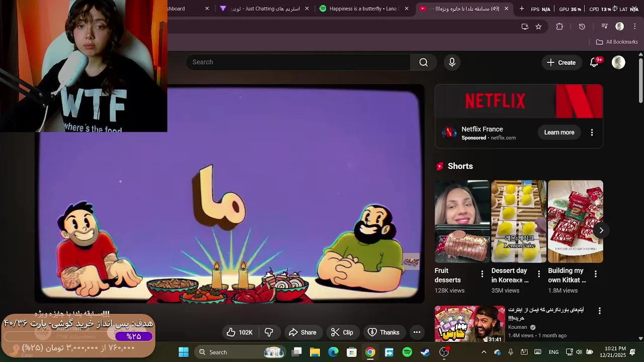Viewport: 644px width, 362px height.
Task: Open options for Dessert day in Korea short
Action: click(x=539, y=274)
